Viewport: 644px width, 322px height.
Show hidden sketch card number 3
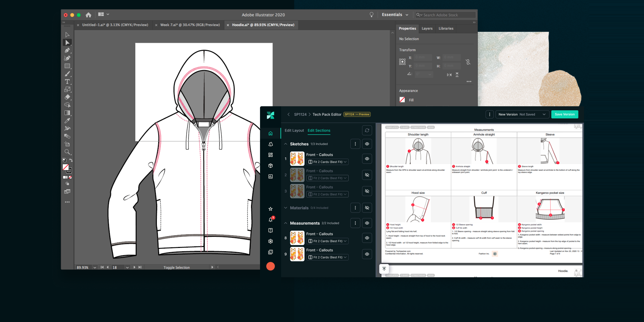367,191
